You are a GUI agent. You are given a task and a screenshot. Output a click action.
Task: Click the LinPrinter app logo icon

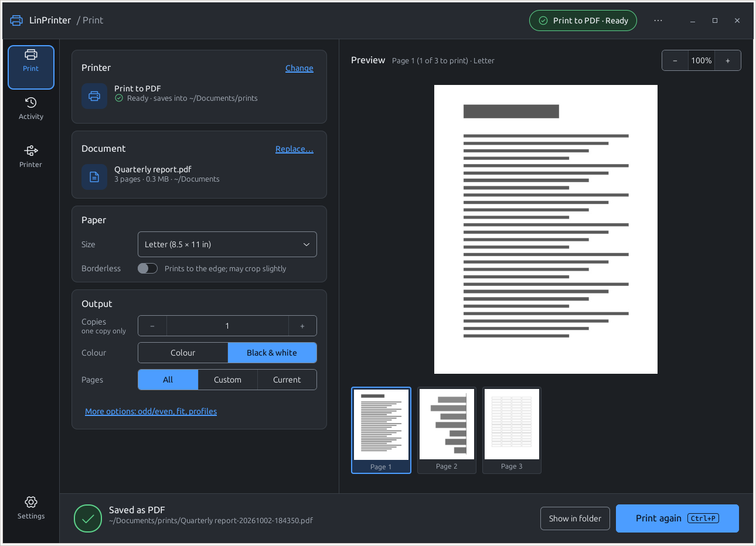click(x=16, y=21)
